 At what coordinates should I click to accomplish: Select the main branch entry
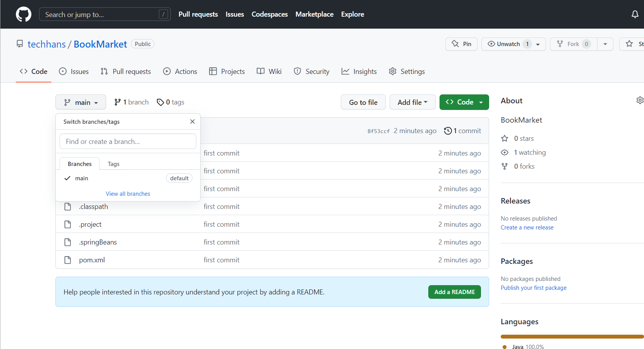(x=128, y=178)
